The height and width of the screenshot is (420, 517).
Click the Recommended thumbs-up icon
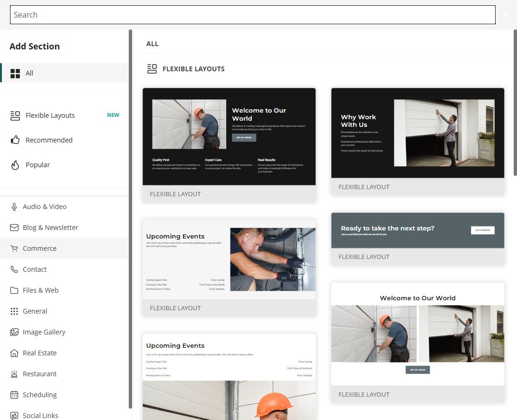point(15,140)
